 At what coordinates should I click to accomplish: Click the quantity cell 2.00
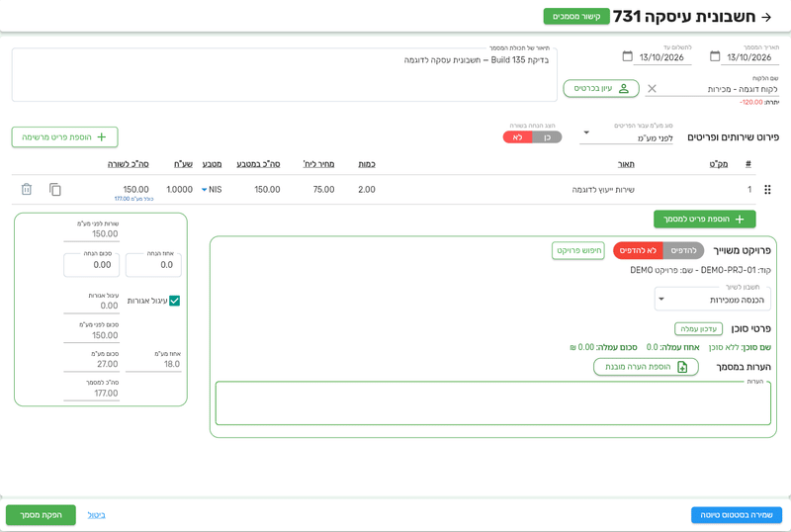tap(367, 190)
